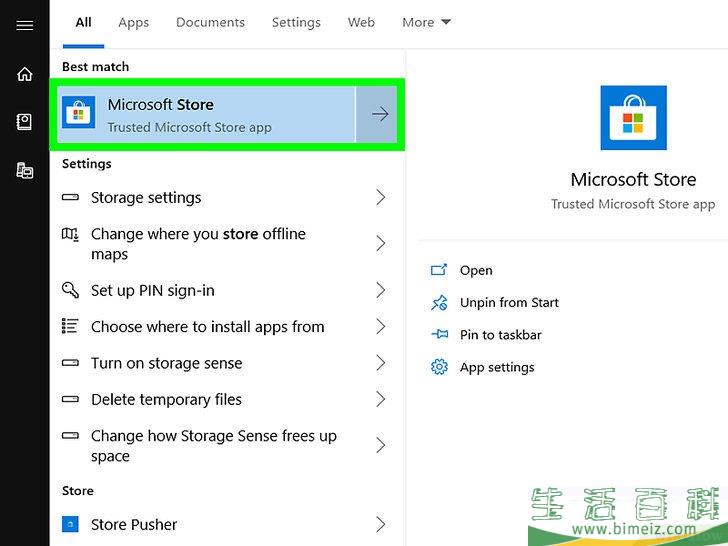
Task: Switch to the Apps tab
Action: [x=134, y=22]
